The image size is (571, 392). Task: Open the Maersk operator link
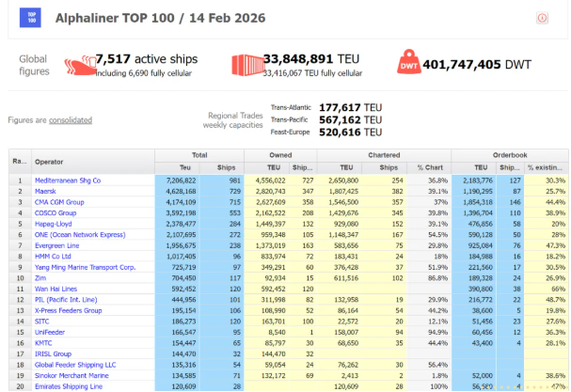click(x=47, y=191)
